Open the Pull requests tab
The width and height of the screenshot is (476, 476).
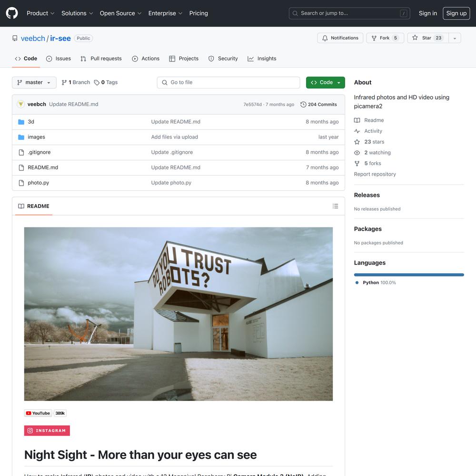(101, 59)
